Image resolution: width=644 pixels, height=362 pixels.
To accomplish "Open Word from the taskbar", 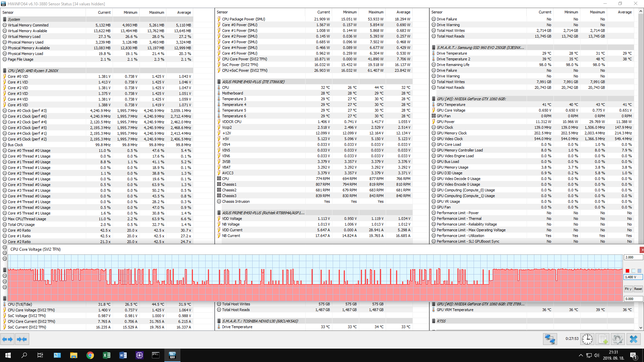I will pyautogui.click(x=123, y=355).
